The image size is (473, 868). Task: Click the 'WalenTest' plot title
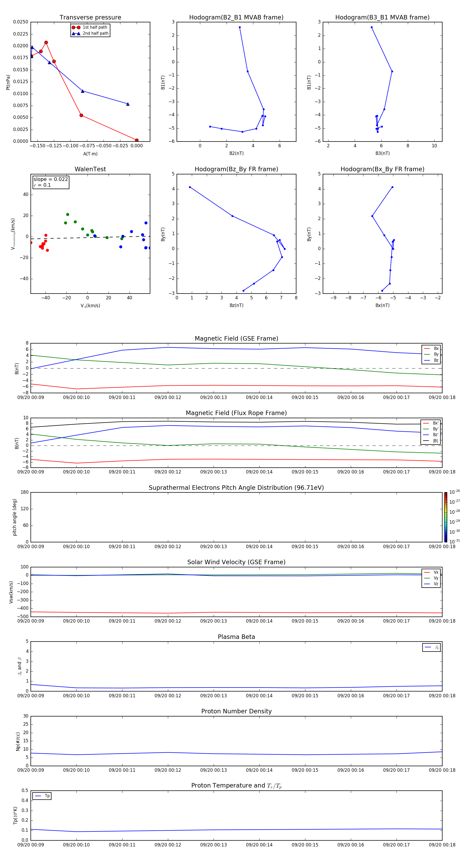click(x=90, y=169)
